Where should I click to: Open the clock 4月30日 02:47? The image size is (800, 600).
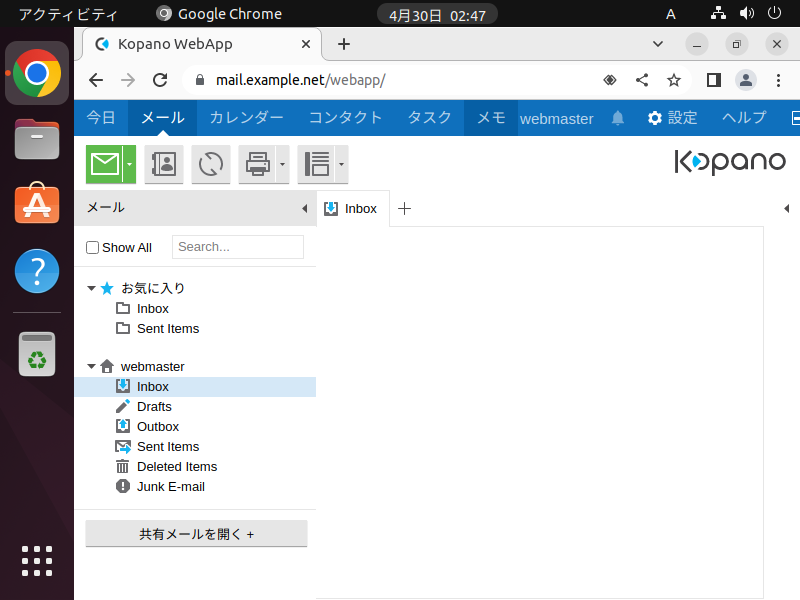coord(437,15)
